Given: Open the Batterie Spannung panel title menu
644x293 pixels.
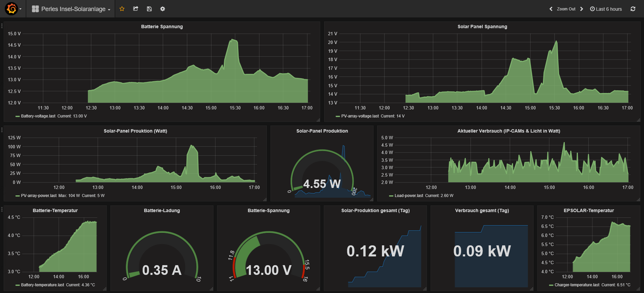Looking at the screenshot, I should tap(162, 27).
